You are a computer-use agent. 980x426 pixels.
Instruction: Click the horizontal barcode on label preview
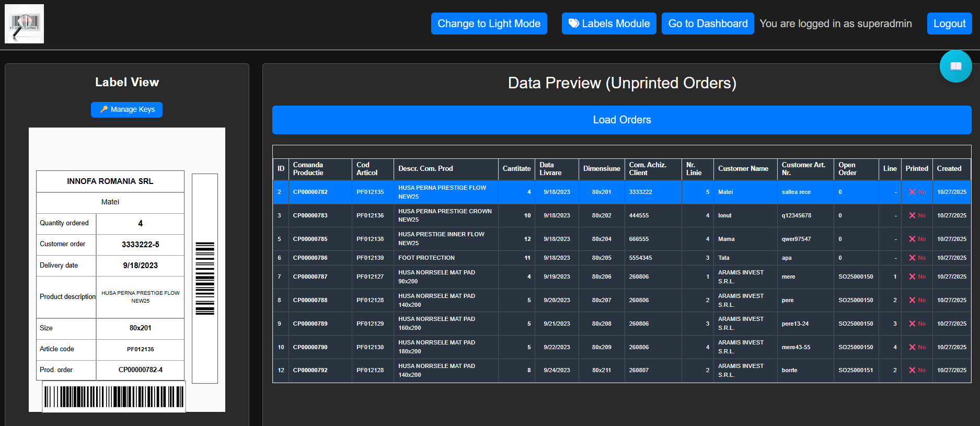114,397
